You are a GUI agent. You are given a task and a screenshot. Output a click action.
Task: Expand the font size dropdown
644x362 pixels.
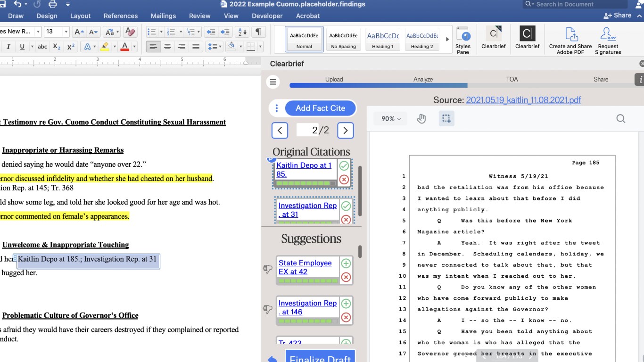click(66, 32)
